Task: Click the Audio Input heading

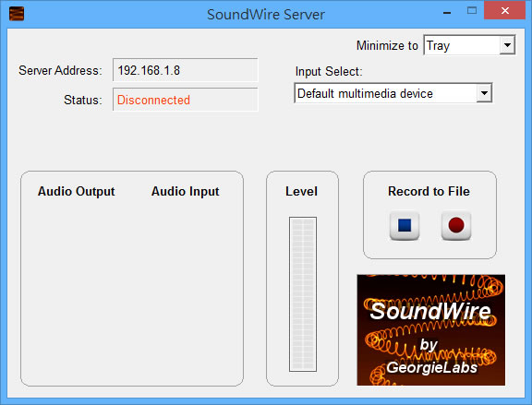Action: [x=186, y=192]
